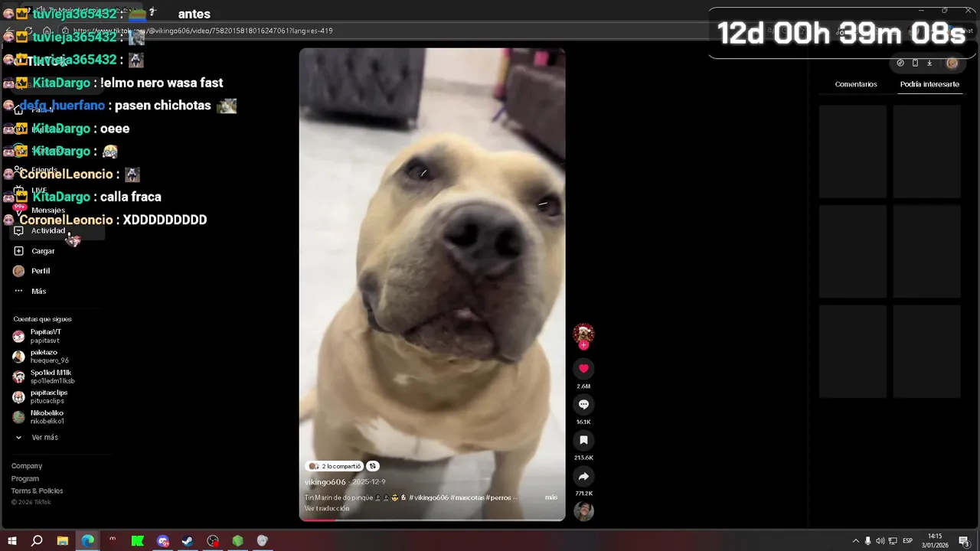The width and height of the screenshot is (980, 551).
Task: Open Windows Start menu
Action: tap(12, 541)
